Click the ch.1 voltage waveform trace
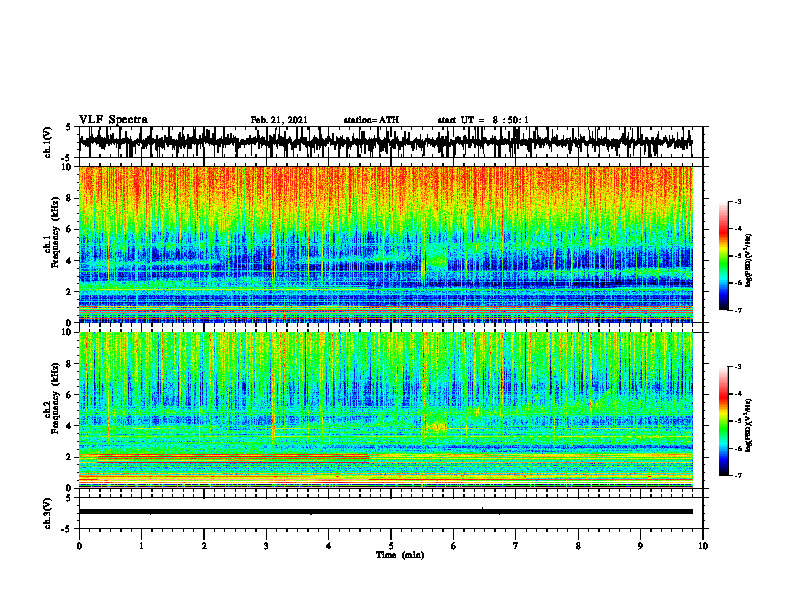This screenshot has height=612, width=792. click(x=385, y=142)
